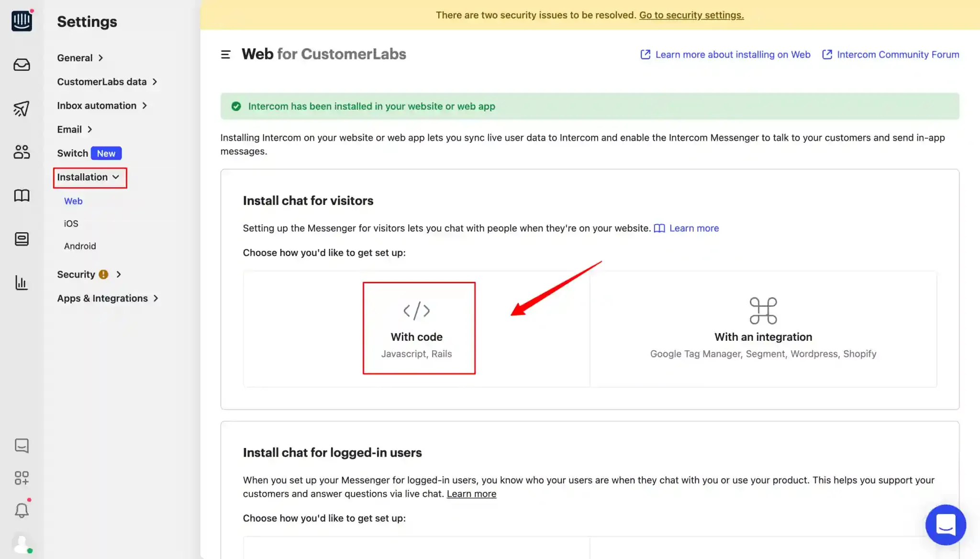Select Web under Installation
This screenshot has width=980, height=559.
point(73,201)
